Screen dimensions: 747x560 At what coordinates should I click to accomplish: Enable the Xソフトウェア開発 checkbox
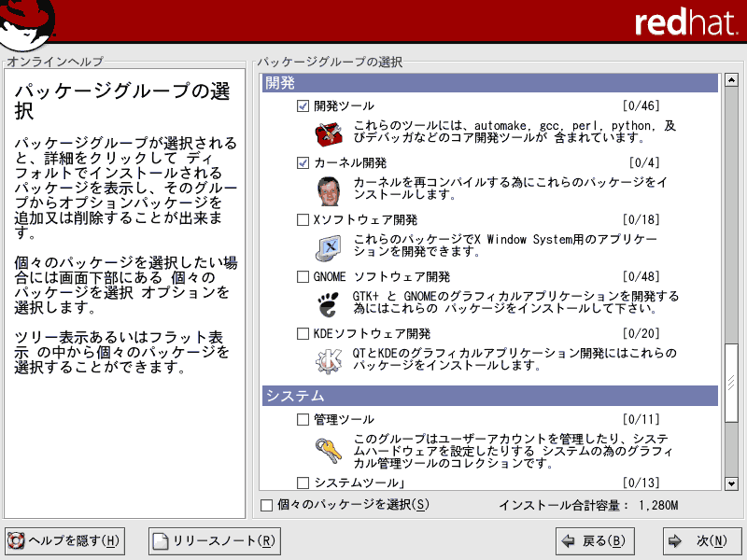302,220
